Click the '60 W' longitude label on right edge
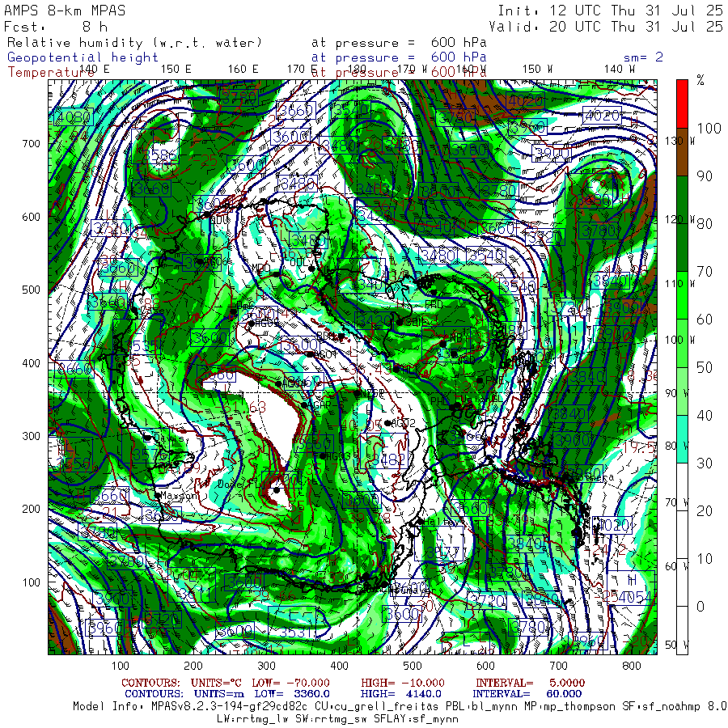The height and width of the screenshot is (728, 728). (x=675, y=566)
